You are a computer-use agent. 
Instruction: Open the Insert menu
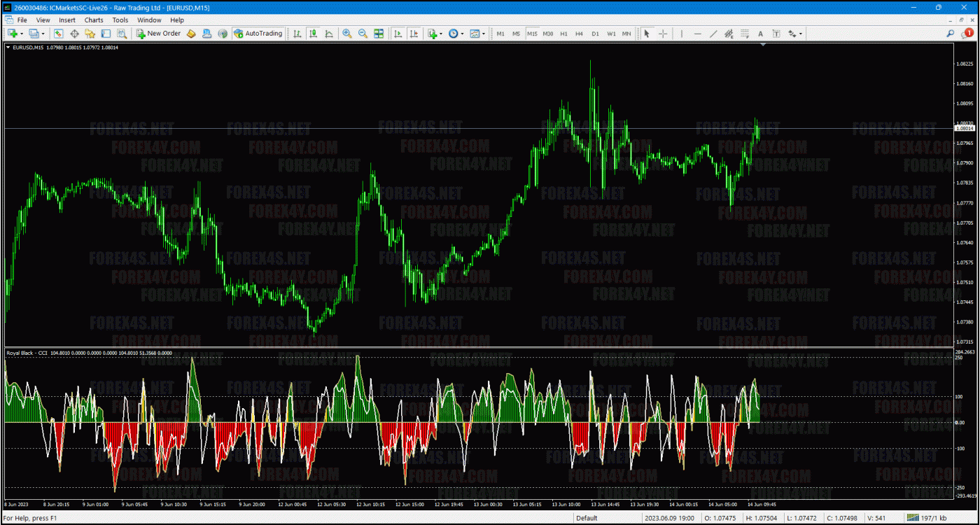click(x=67, y=20)
